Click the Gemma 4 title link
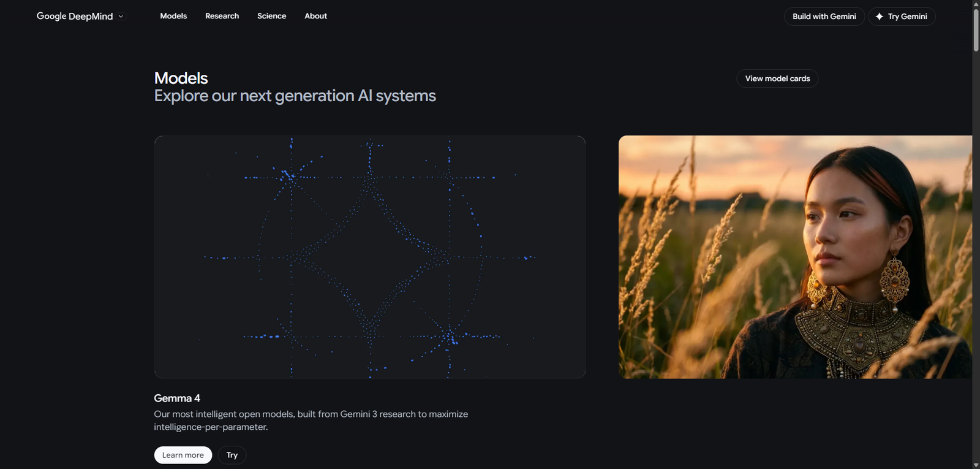 coord(177,398)
